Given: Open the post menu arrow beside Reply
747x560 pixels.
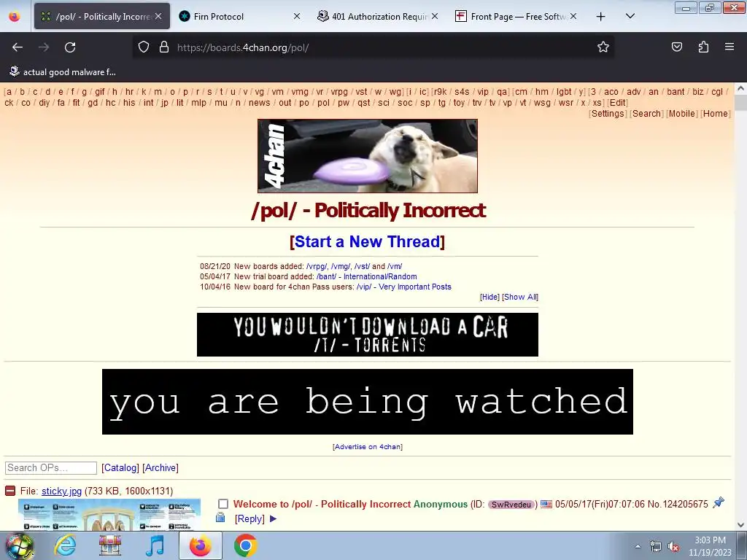Looking at the screenshot, I should pyautogui.click(x=273, y=518).
